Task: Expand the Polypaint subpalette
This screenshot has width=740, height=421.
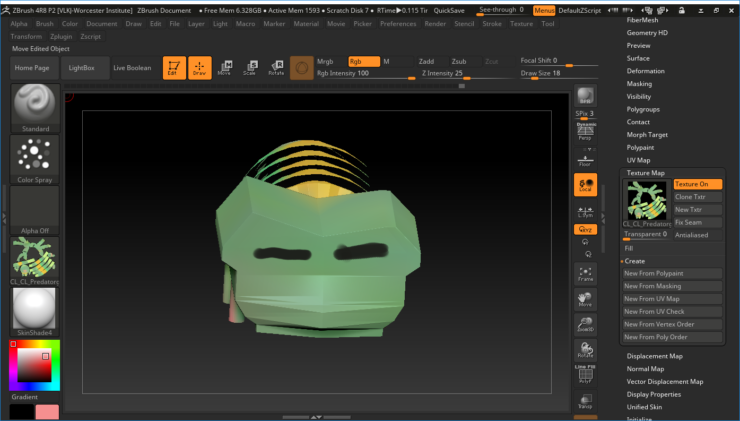Action: point(641,147)
